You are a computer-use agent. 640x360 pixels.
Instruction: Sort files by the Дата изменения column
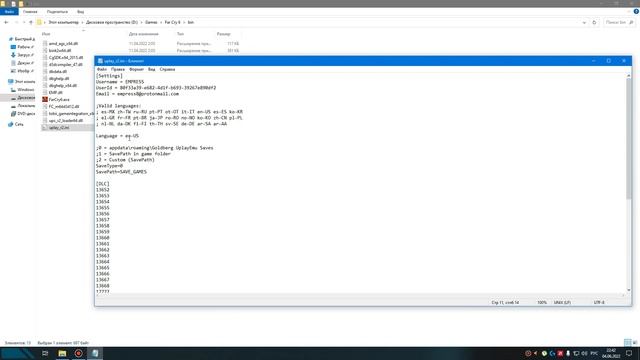tap(144, 34)
